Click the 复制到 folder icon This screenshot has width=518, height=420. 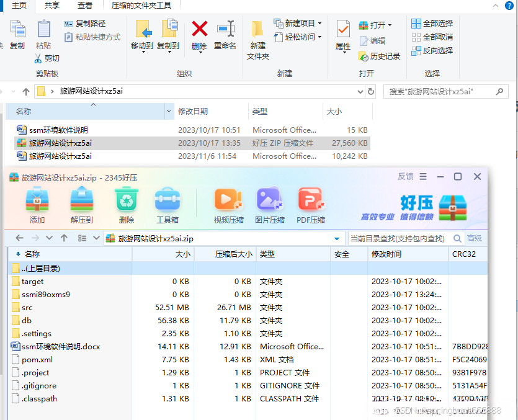(169, 29)
